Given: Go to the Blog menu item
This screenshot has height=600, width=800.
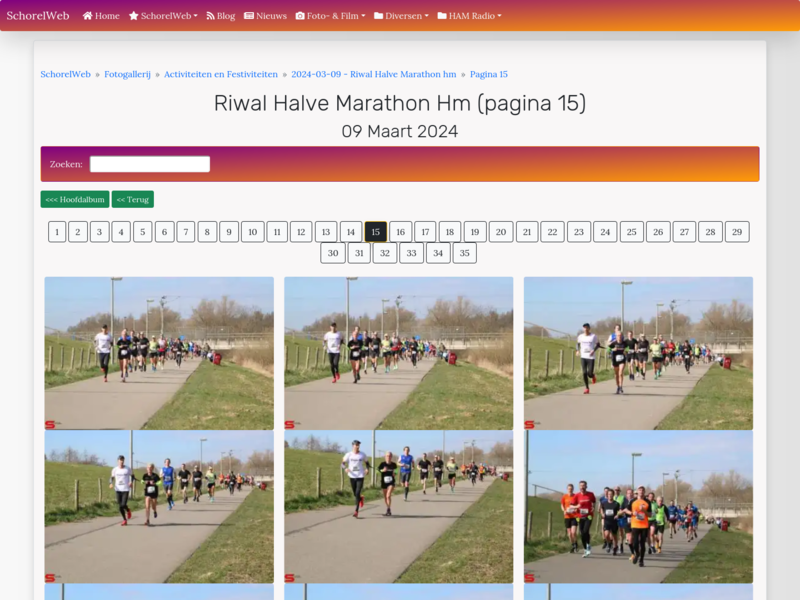Looking at the screenshot, I should pyautogui.click(x=221, y=16).
